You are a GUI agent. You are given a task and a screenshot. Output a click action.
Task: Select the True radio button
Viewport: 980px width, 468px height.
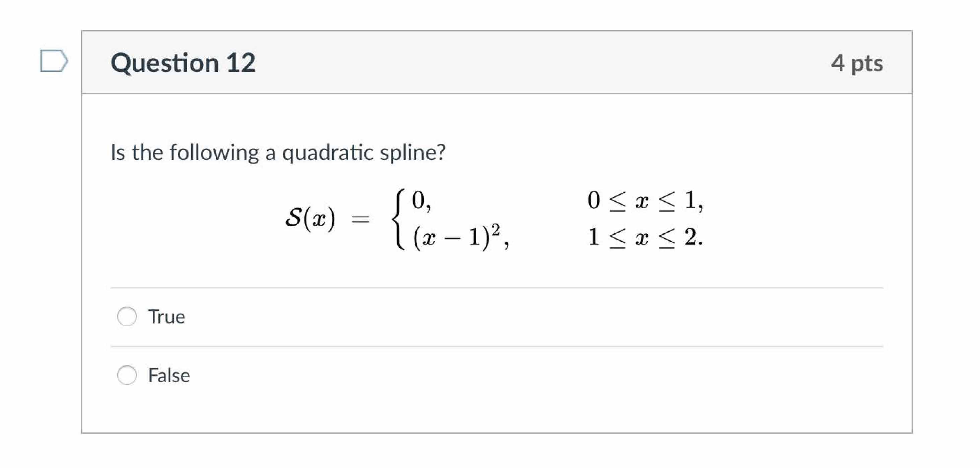click(x=127, y=316)
